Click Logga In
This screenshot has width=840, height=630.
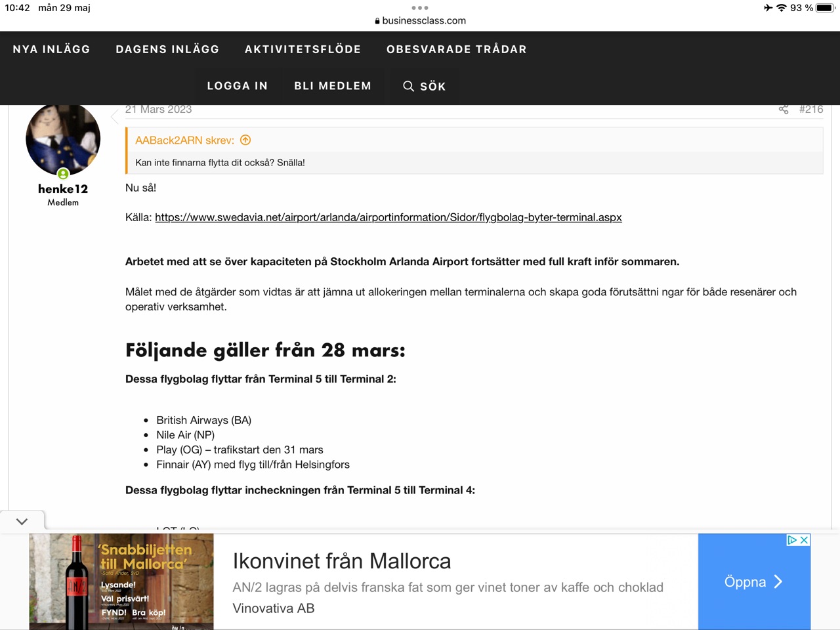(x=237, y=86)
